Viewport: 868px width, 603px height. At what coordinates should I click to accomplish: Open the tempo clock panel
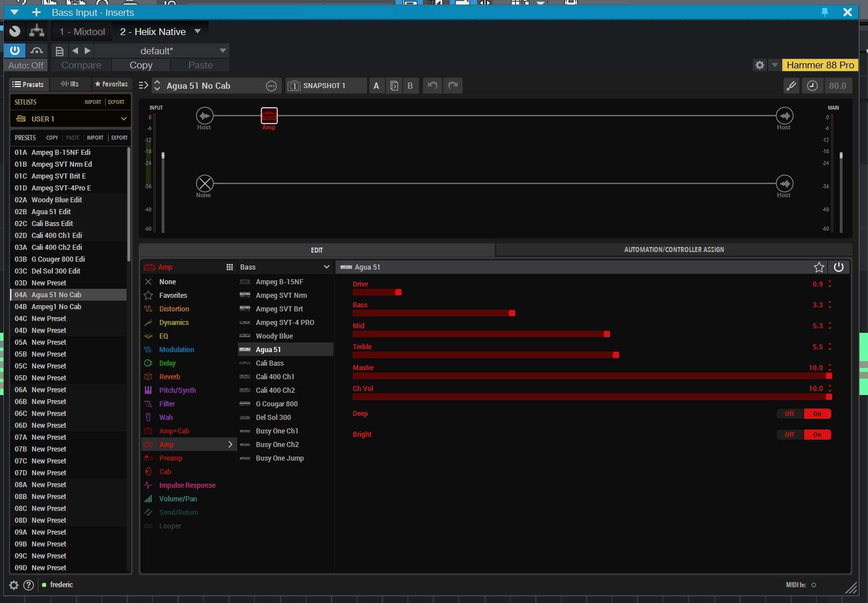click(812, 85)
